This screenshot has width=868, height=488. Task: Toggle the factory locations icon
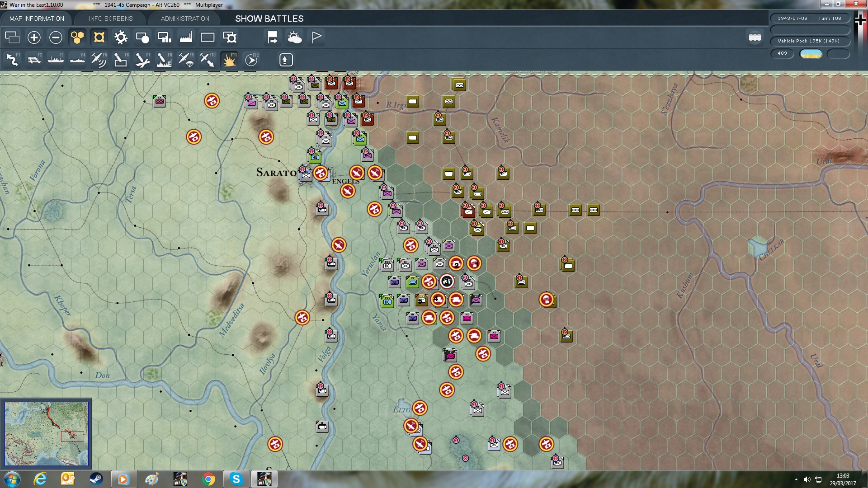186,37
